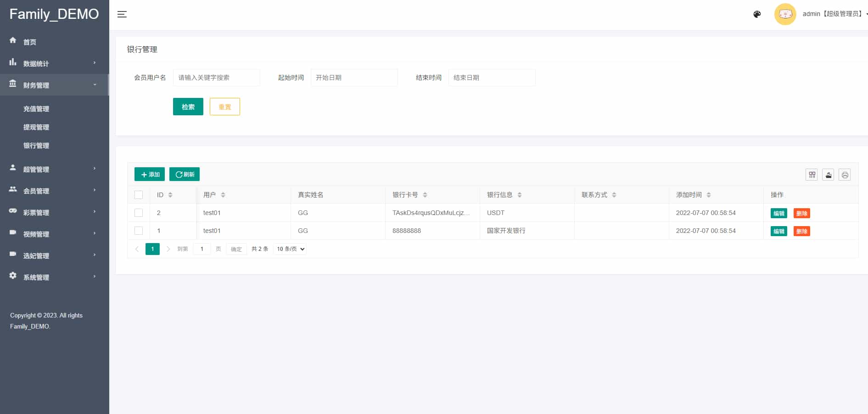Click the bar chart icon for 数据统计

13,62
